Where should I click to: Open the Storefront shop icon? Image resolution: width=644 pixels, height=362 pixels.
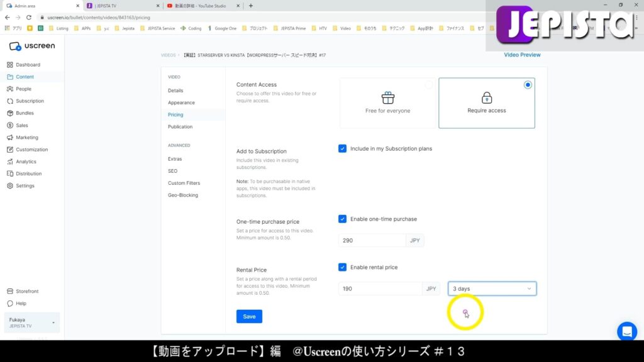[10, 292]
